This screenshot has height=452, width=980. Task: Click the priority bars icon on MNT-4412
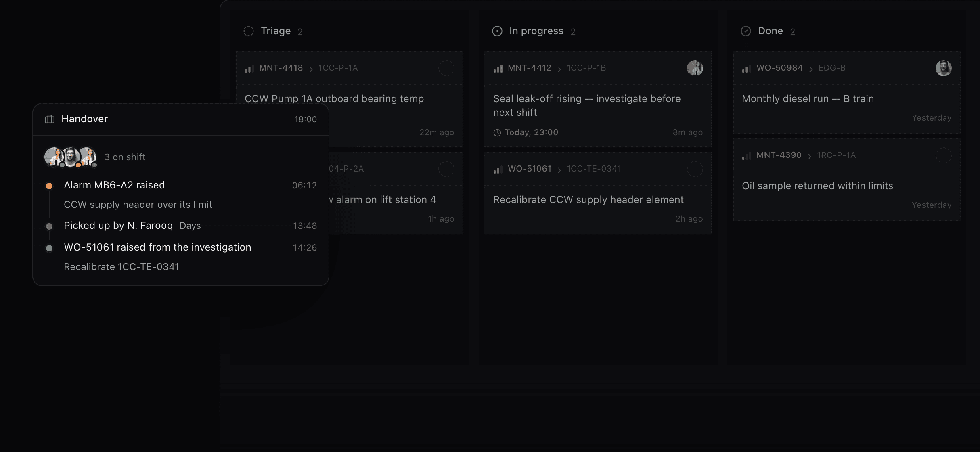point(498,69)
